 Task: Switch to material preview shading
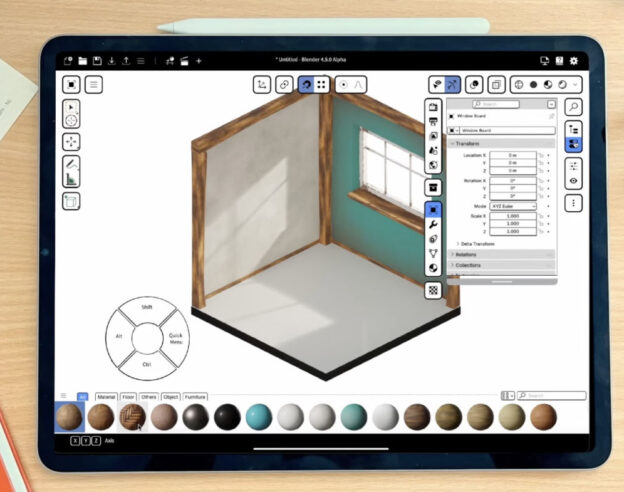coord(548,84)
